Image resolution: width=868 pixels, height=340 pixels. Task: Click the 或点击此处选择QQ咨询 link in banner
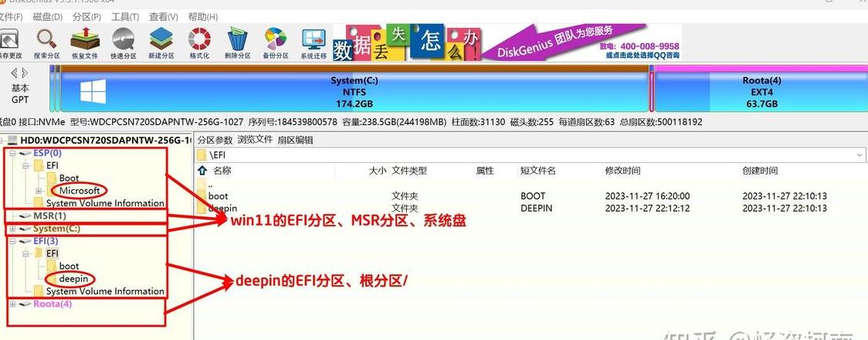[643, 56]
